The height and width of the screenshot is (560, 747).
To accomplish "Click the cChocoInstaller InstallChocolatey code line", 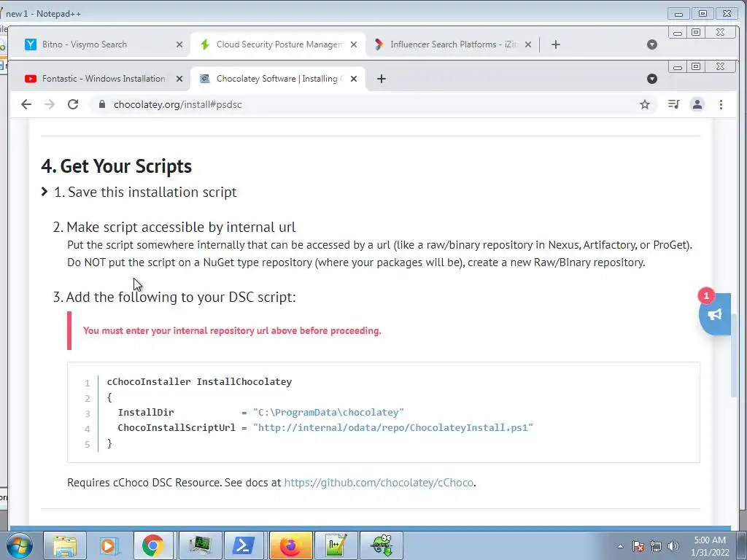I will point(199,382).
